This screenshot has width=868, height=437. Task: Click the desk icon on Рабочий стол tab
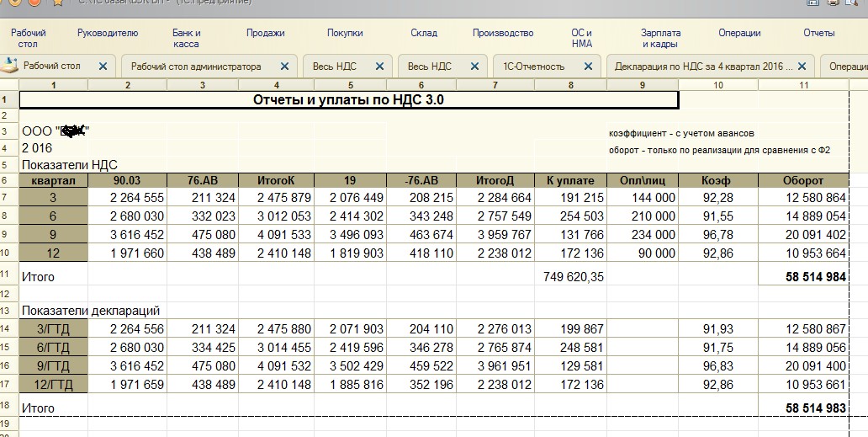point(10,66)
